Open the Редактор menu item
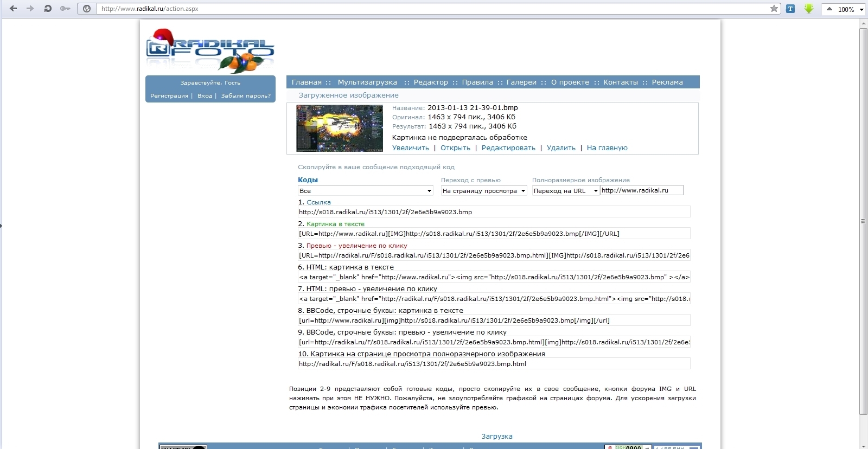Screen dimensions: 868x449 pos(431,82)
